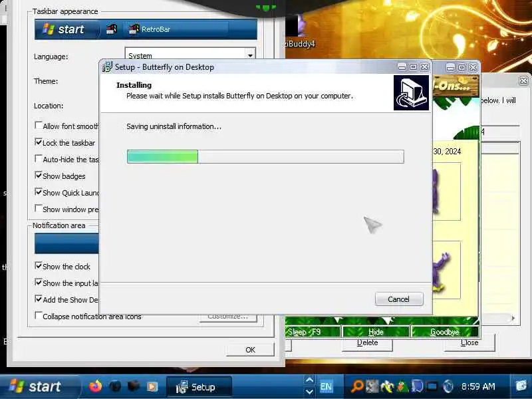The width and height of the screenshot is (532, 399).
Task: Click Goodbye in BonziBuddy panel
Action: click(x=445, y=332)
